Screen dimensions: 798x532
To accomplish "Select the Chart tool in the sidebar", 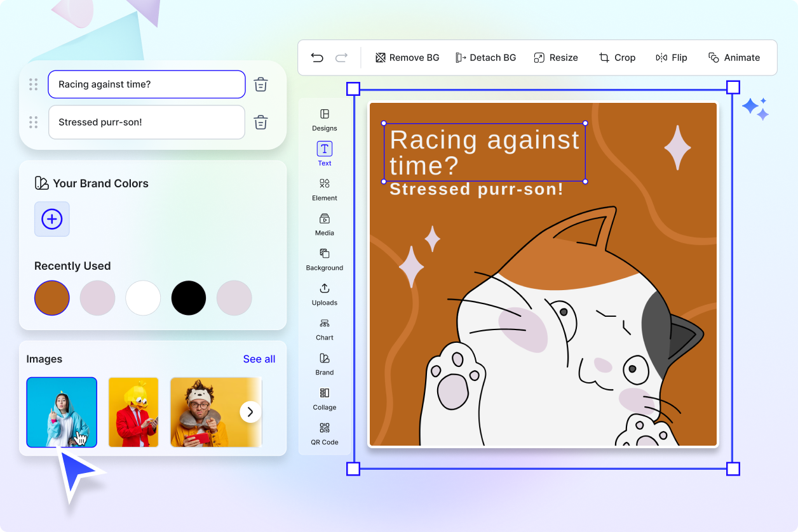I will click(x=324, y=328).
